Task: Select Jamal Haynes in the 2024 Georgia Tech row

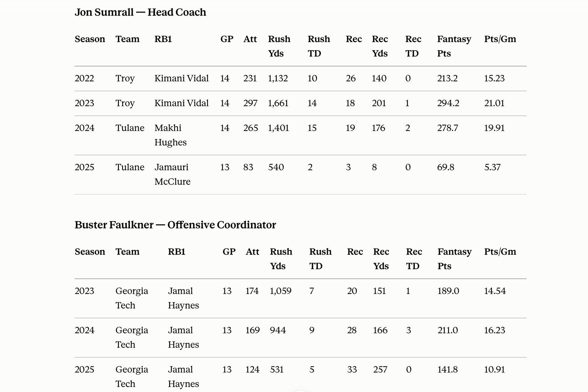Action: [183, 337]
